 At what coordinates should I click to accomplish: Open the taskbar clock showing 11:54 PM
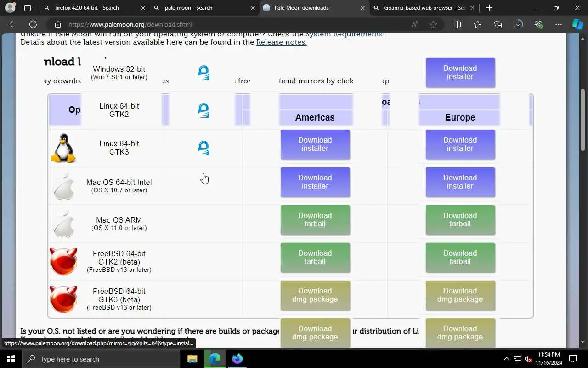pos(549,359)
